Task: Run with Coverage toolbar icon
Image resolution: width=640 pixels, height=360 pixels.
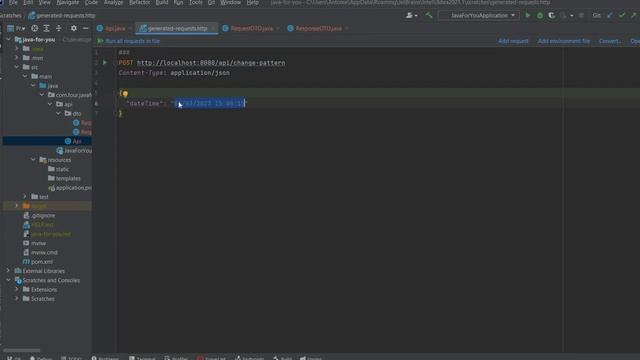Action: (551, 16)
